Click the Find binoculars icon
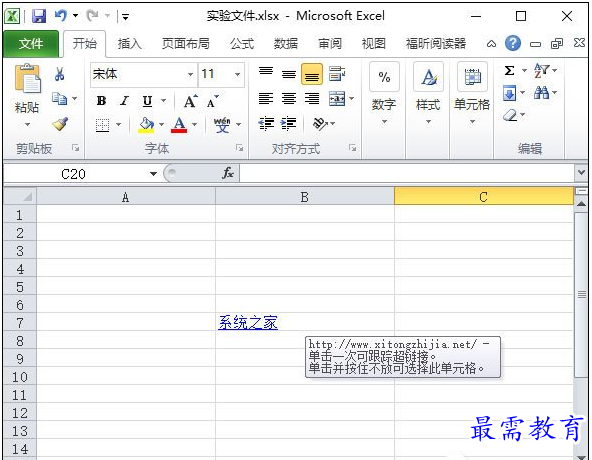The height and width of the screenshot is (460, 592). (542, 93)
